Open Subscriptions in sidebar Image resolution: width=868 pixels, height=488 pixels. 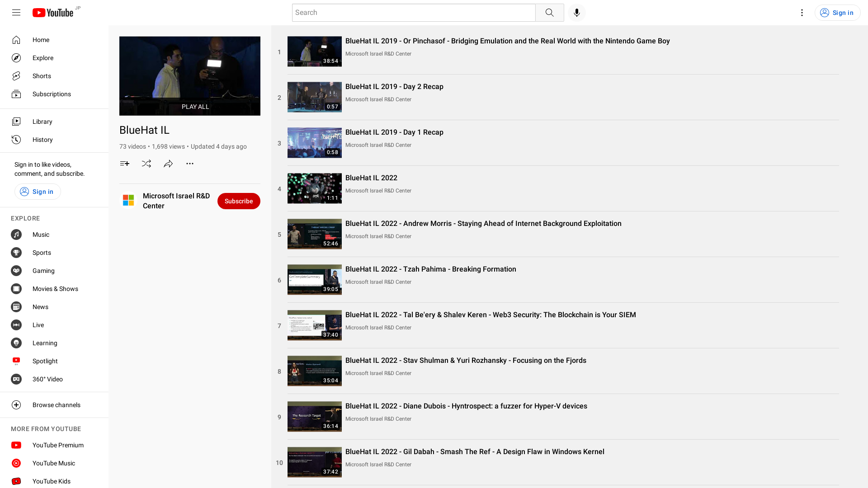coord(54,94)
